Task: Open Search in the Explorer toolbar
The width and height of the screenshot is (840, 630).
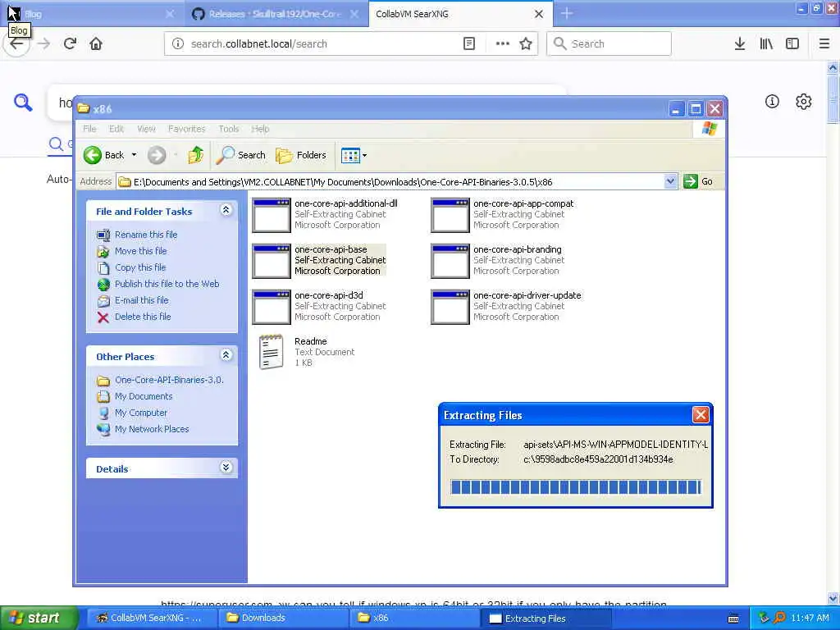Action: (240, 155)
